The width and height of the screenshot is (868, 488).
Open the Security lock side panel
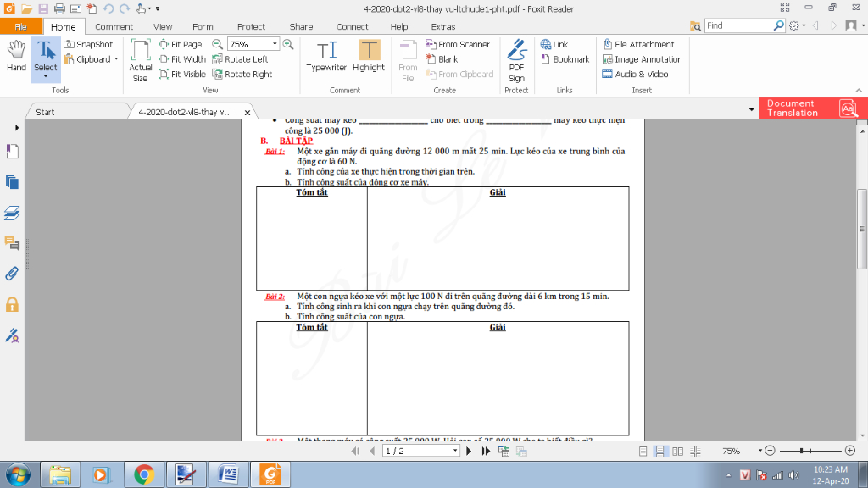click(12, 304)
